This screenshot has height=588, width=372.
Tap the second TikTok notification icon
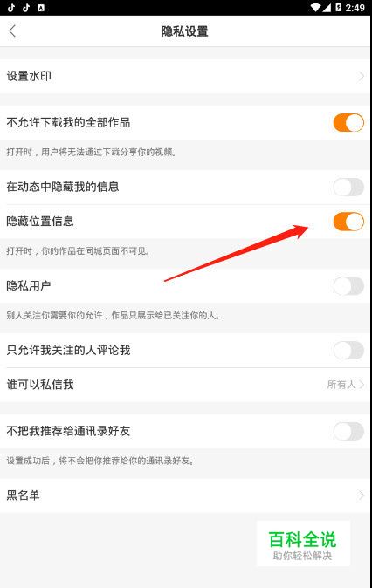(26, 8)
